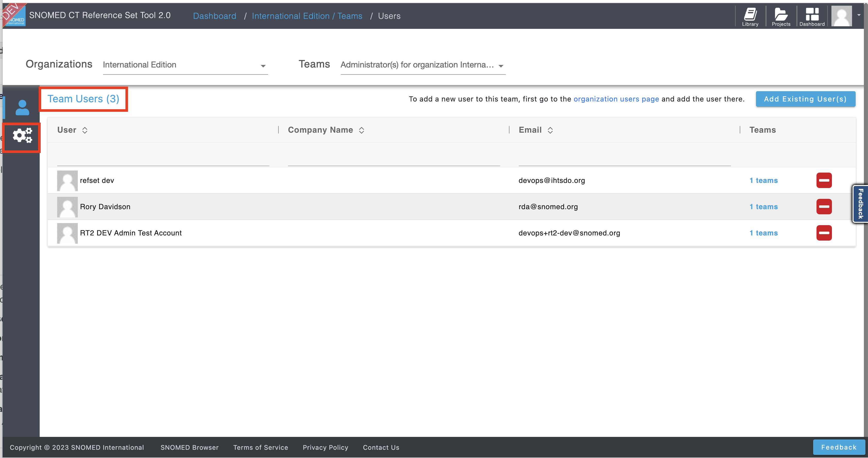
Task: Click Dashboard breadcrumb link
Action: [215, 16]
